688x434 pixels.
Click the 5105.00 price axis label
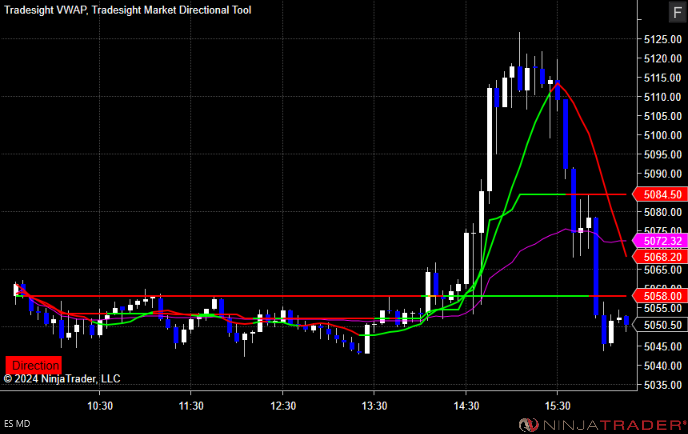click(x=663, y=116)
